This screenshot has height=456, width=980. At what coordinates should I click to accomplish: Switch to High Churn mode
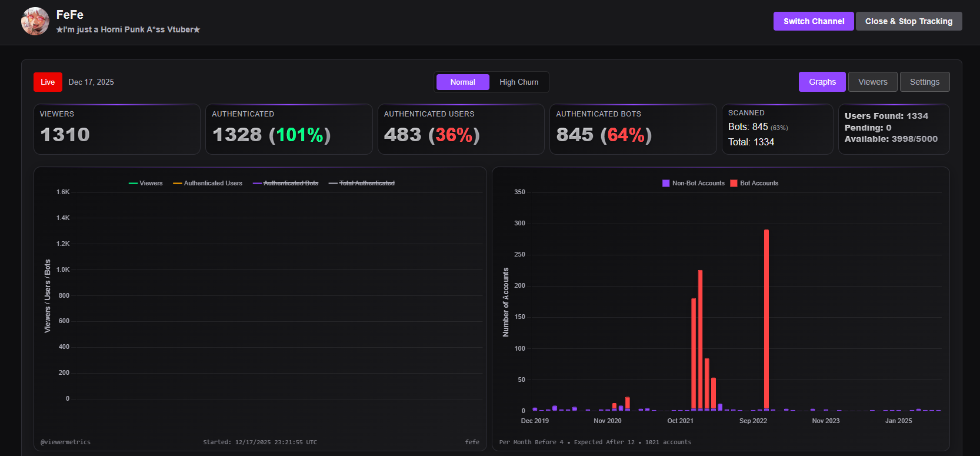[x=519, y=82]
